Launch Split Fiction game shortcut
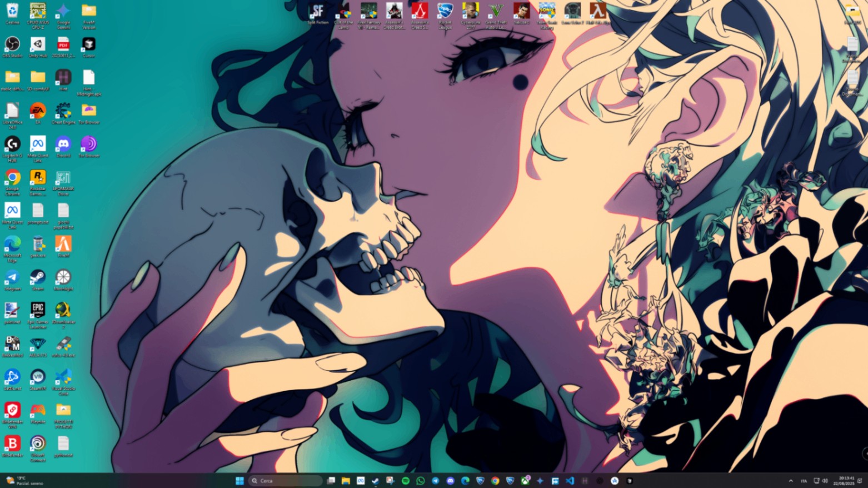Image resolution: width=868 pixels, height=488 pixels. click(318, 14)
